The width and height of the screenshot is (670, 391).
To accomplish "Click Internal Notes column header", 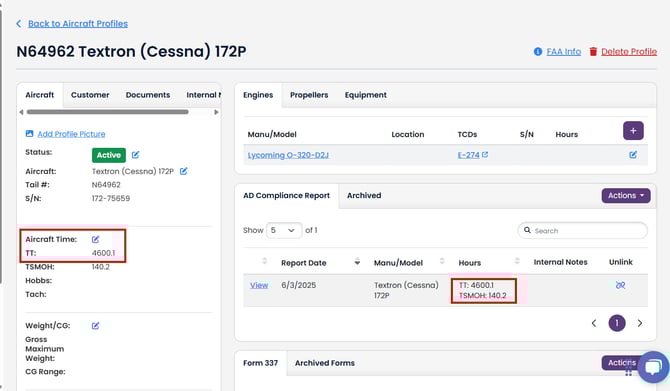I will click(x=561, y=262).
